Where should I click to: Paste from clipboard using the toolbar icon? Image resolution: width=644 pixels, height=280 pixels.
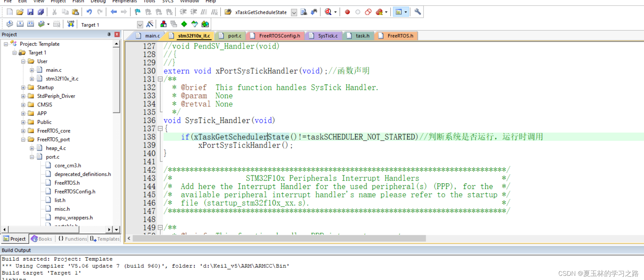[75, 12]
